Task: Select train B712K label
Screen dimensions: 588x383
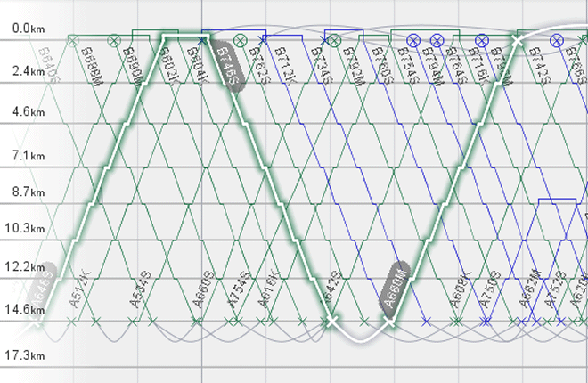Action: [x=283, y=64]
